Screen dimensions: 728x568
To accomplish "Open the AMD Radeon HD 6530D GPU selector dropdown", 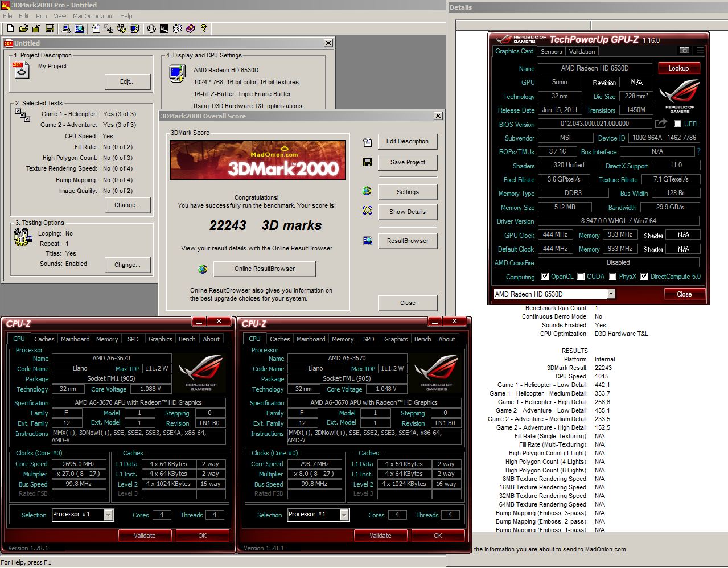I will (x=611, y=294).
